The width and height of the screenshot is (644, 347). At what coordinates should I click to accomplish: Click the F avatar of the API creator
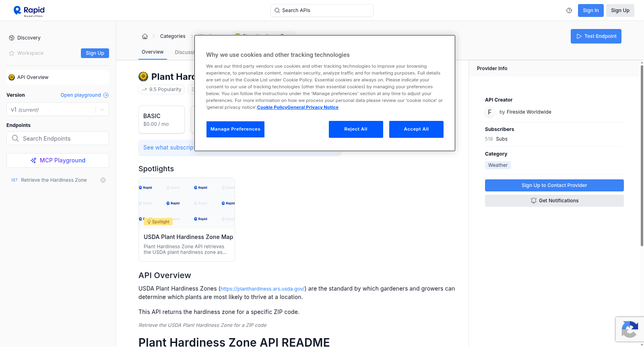pyautogui.click(x=490, y=112)
